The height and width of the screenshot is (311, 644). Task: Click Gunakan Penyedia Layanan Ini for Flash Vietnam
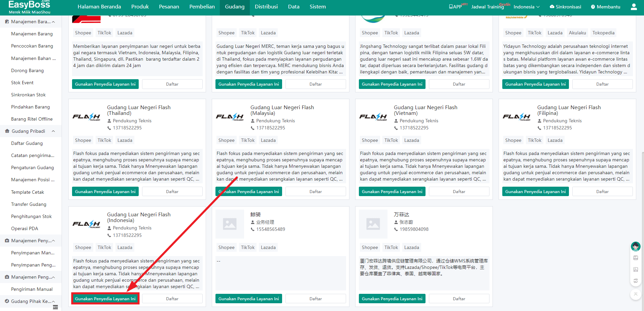392,191
